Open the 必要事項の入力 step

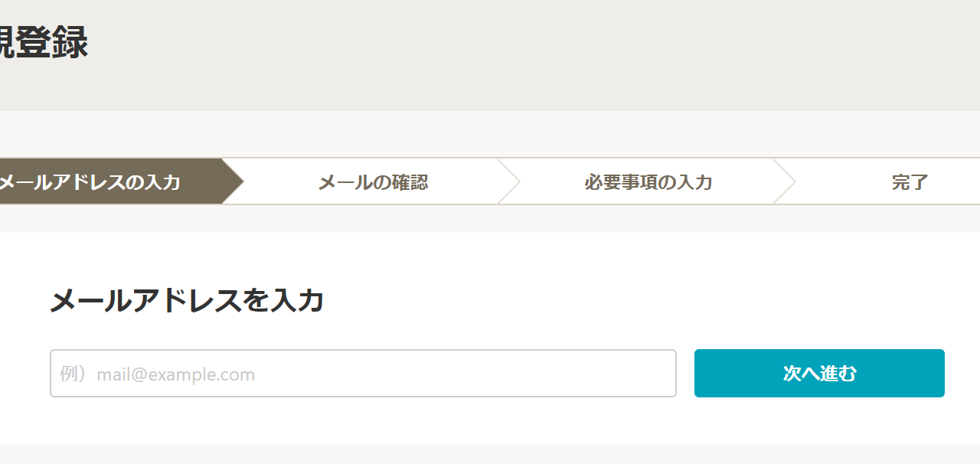click(648, 182)
